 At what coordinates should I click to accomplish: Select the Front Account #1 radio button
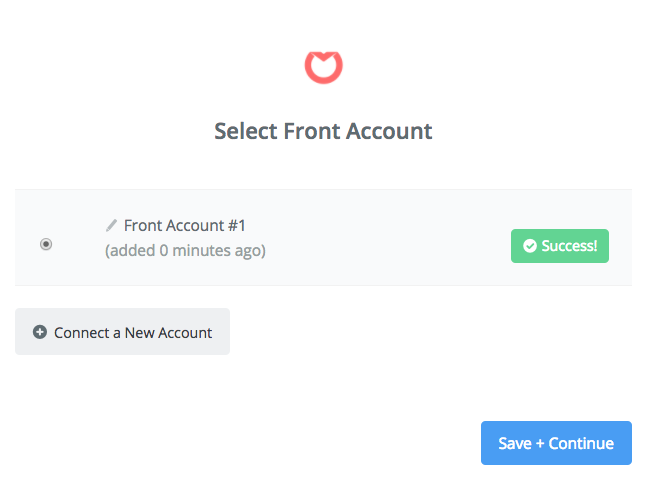(46, 244)
